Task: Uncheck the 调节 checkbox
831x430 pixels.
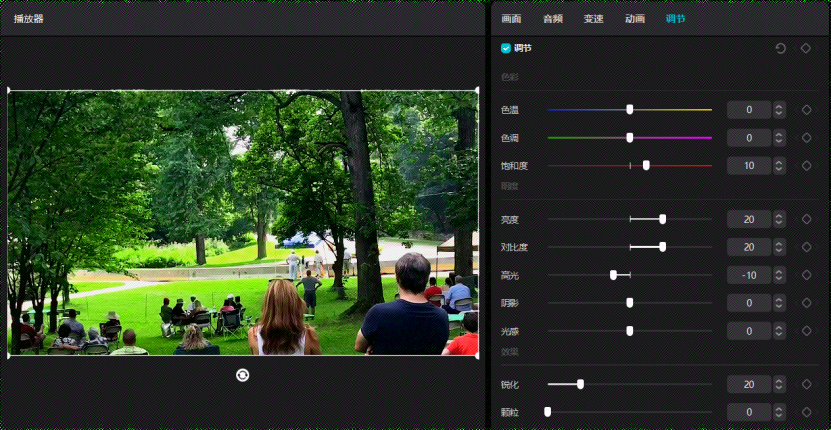Action: pyautogui.click(x=506, y=48)
